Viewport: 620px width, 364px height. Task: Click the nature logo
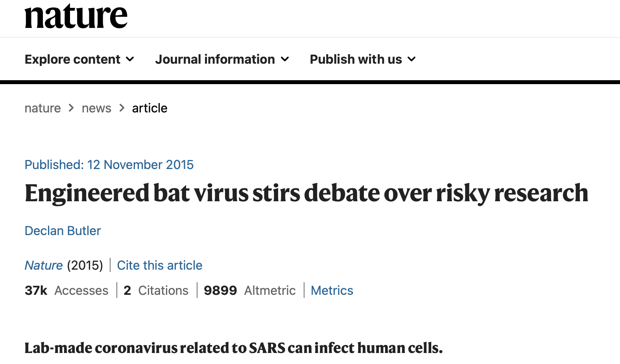[76, 17]
